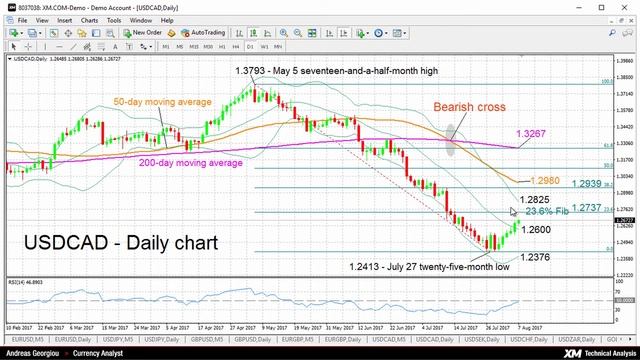Screen dimensions: 640x360
Task: Switch chart to candlestick view
Action: (253, 33)
